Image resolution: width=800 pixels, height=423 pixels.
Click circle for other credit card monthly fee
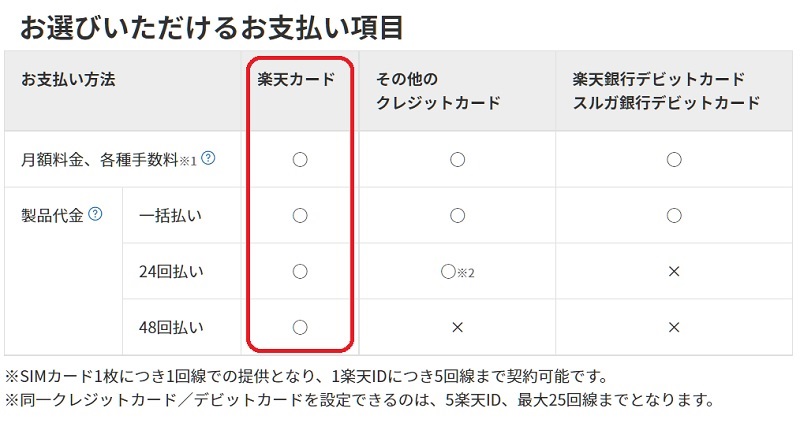457,160
